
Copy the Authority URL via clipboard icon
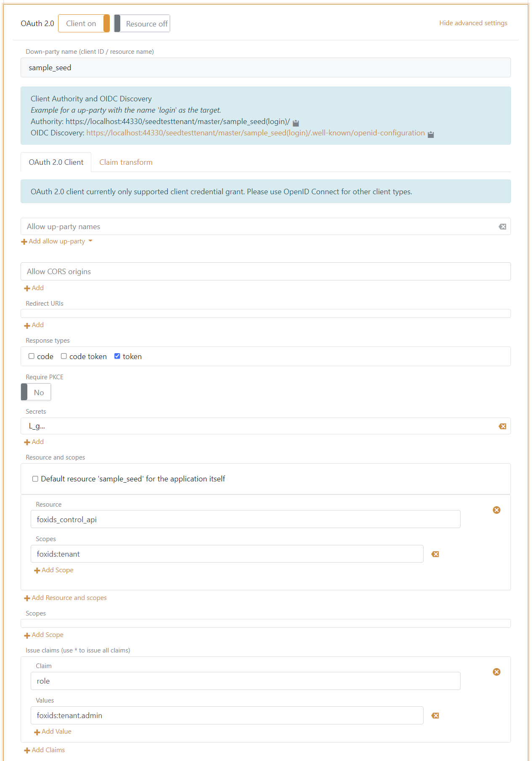296,123
